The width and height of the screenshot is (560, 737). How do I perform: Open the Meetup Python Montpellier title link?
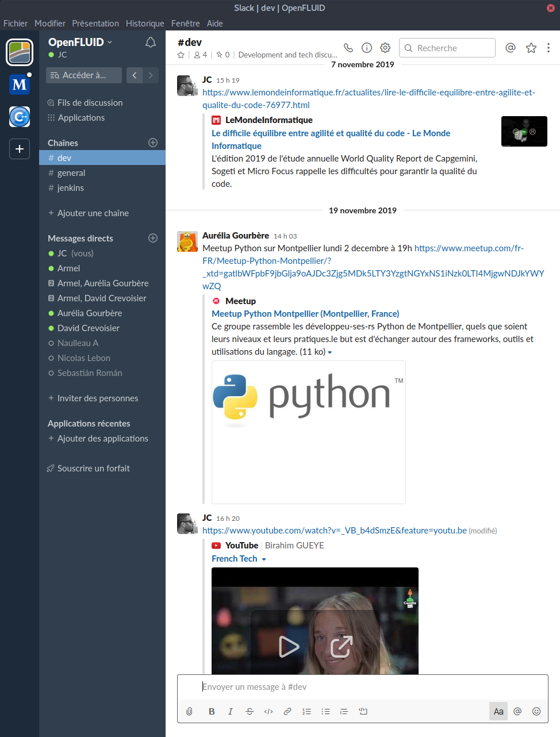[305, 313]
